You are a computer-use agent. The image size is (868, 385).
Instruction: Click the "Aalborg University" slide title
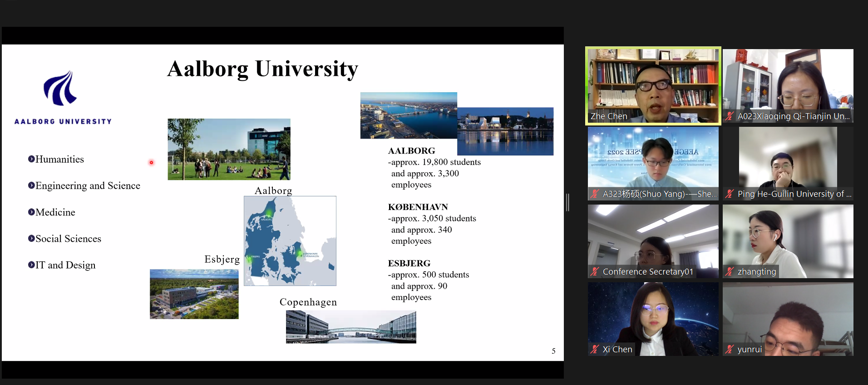tap(262, 70)
